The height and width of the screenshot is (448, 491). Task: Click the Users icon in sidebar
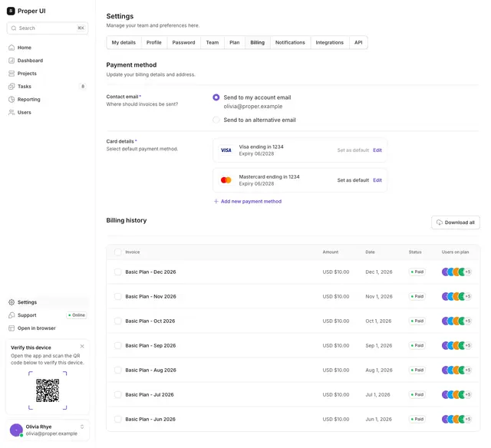coord(12,113)
